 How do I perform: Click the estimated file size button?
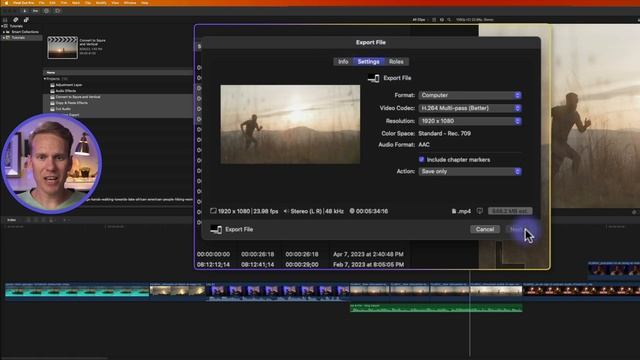pyautogui.click(x=510, y=211)
